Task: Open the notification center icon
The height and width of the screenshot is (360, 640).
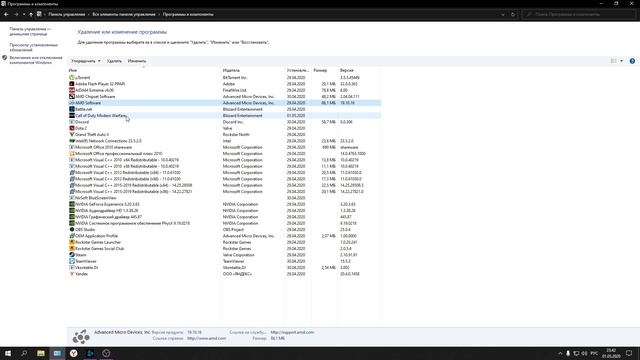Action: click(629, 353)
